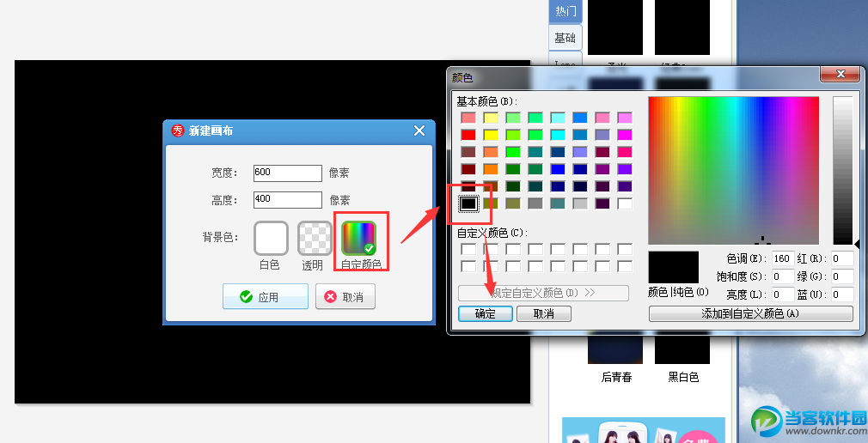Pick the bright cyan basic color swatch

click(x=558, y=135)
